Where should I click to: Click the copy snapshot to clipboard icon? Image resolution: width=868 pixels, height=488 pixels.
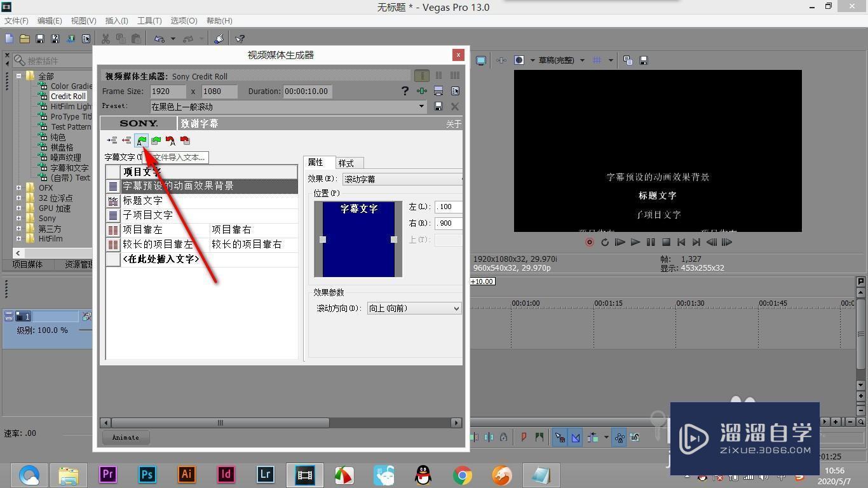[627, 60]
